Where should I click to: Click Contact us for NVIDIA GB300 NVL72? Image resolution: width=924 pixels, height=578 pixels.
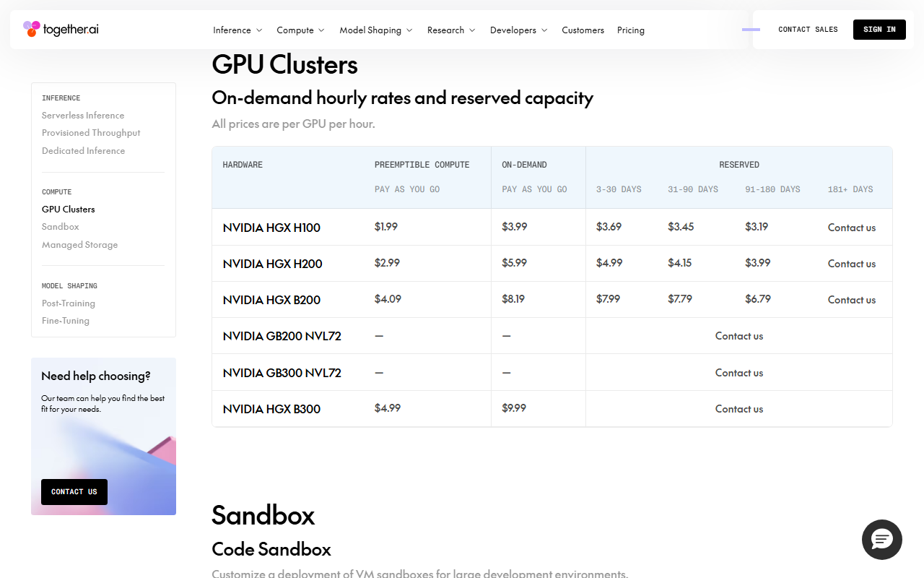tap(739, 373)
